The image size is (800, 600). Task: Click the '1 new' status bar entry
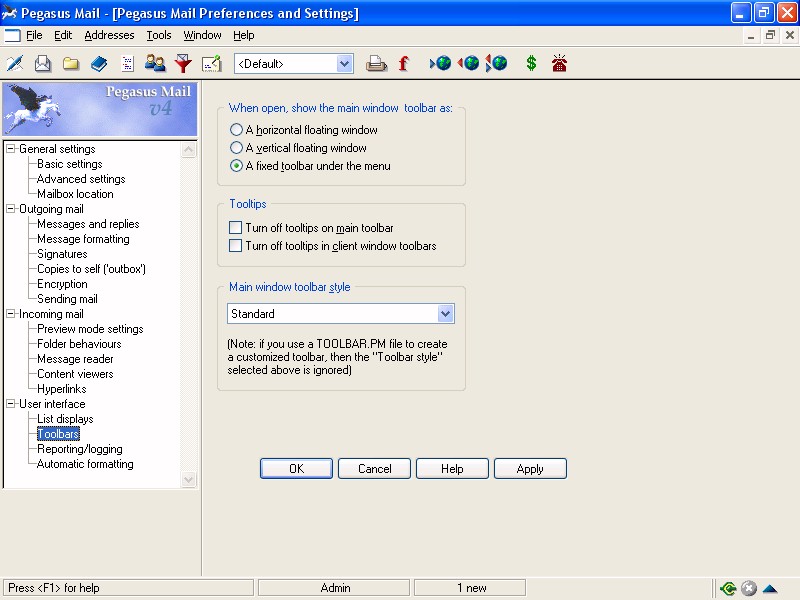point(469,588)
